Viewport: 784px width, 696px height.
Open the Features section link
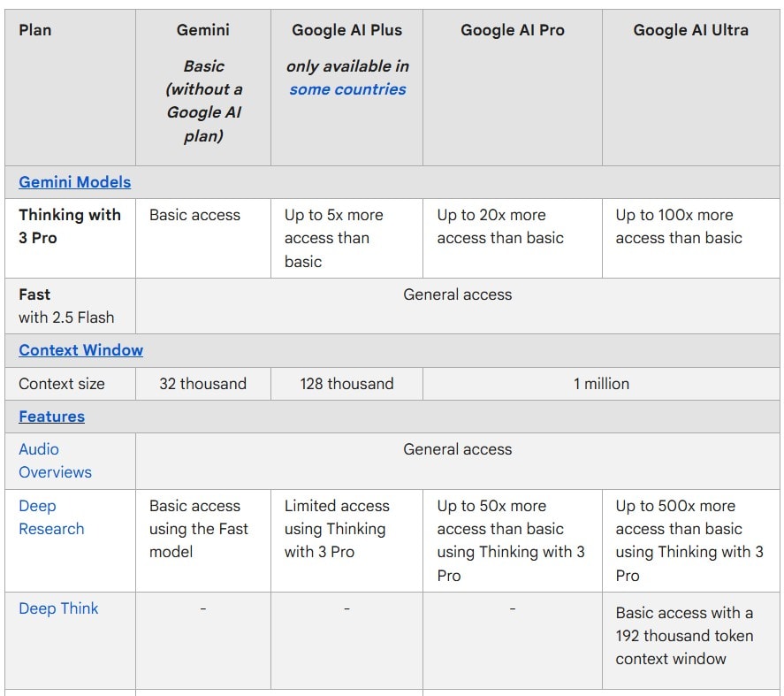(x=51, y=417)
